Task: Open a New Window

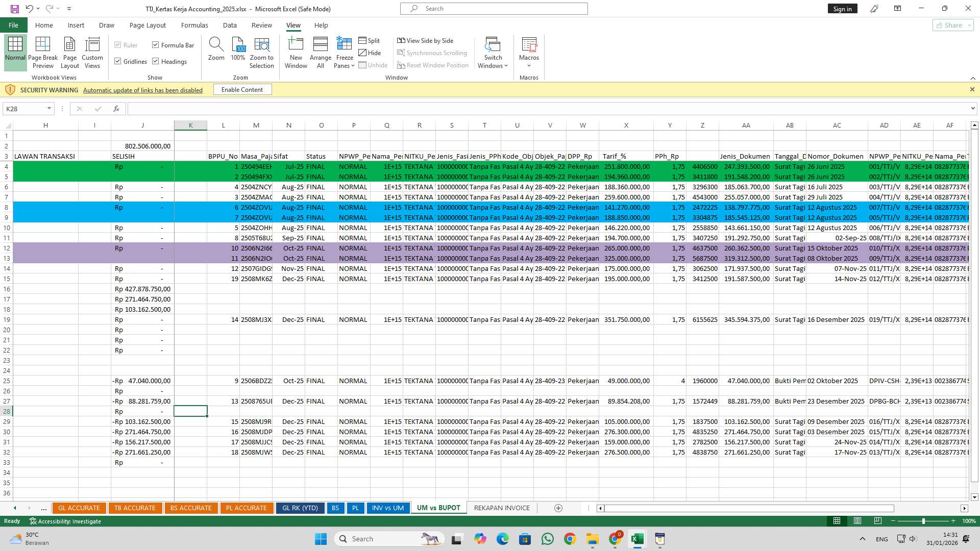Action: 296,45
